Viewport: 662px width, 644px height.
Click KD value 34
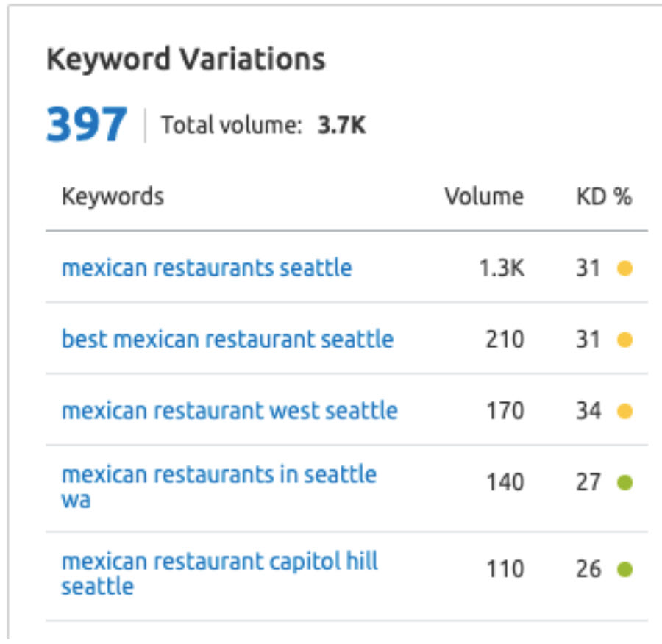tap(588, 411)
